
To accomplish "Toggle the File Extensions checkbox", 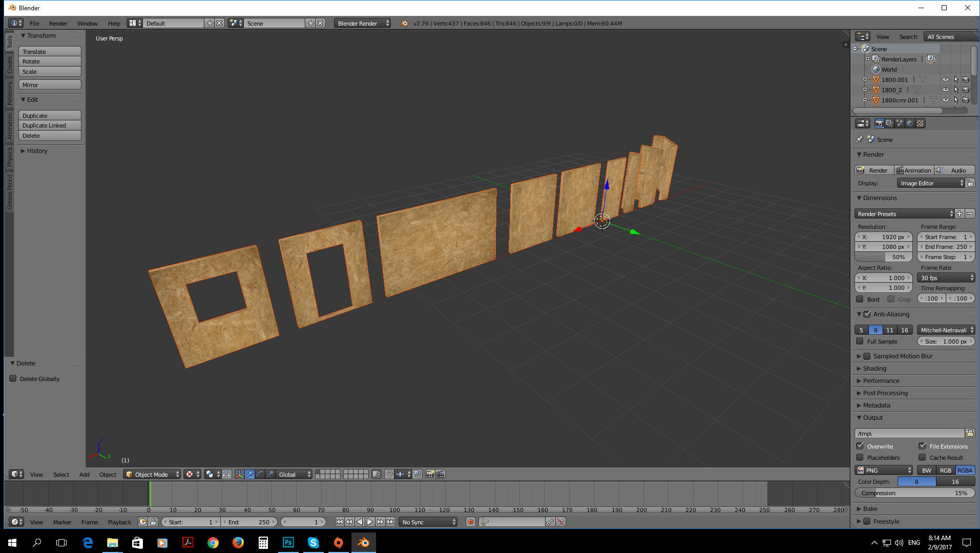I will coord(922,446).
